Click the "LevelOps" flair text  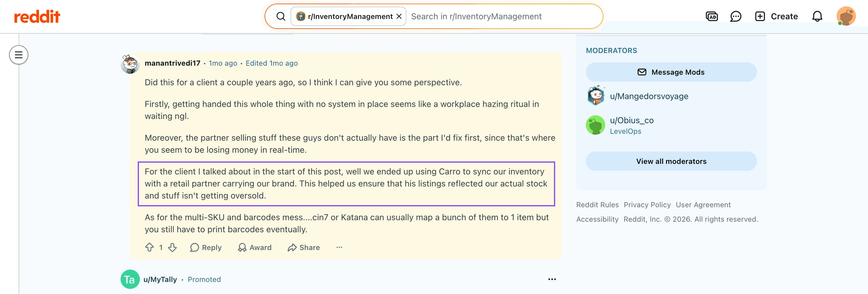coord(625,131)
